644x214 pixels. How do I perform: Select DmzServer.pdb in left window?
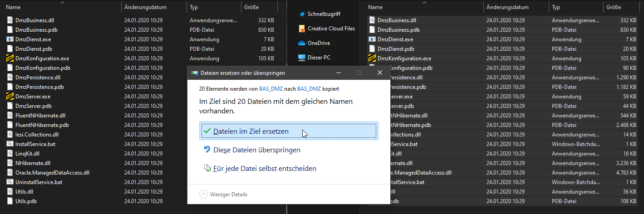pos(33,106)
